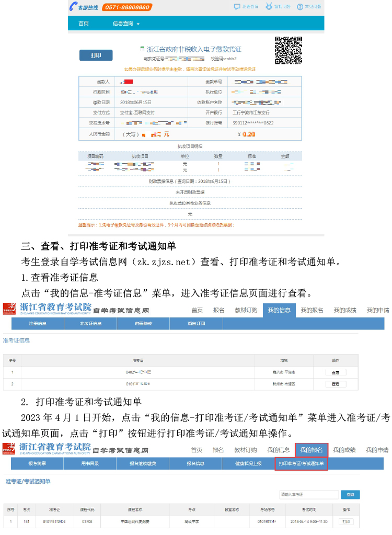Click the QR code on the payment voucher
Viewport: 392px width, 535px height.
[x=289, y=51]
